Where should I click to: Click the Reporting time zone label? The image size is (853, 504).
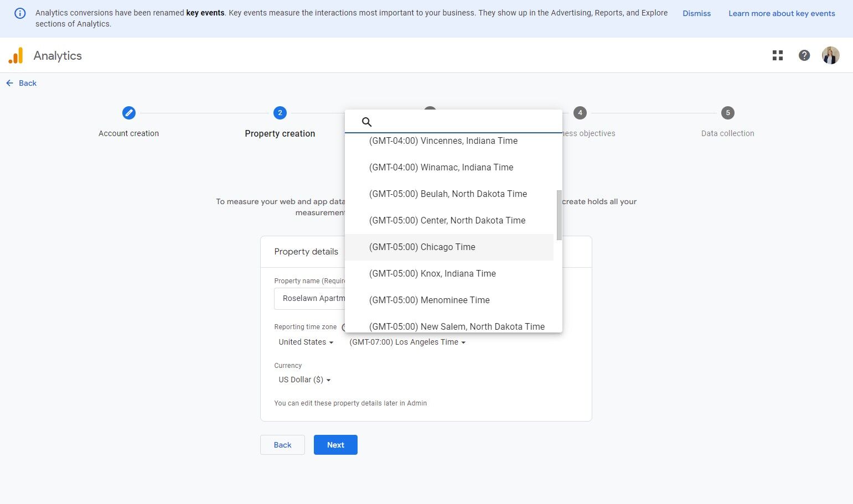(306, 327)
